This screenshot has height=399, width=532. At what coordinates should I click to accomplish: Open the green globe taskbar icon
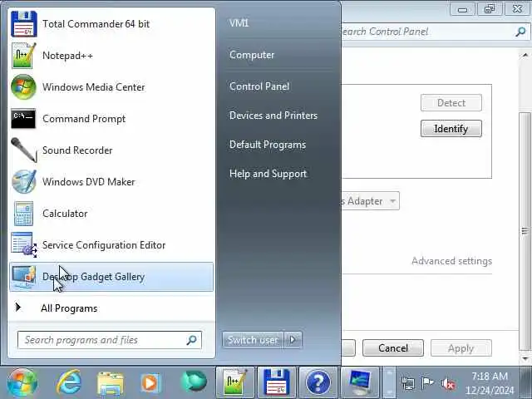(194, 382)
